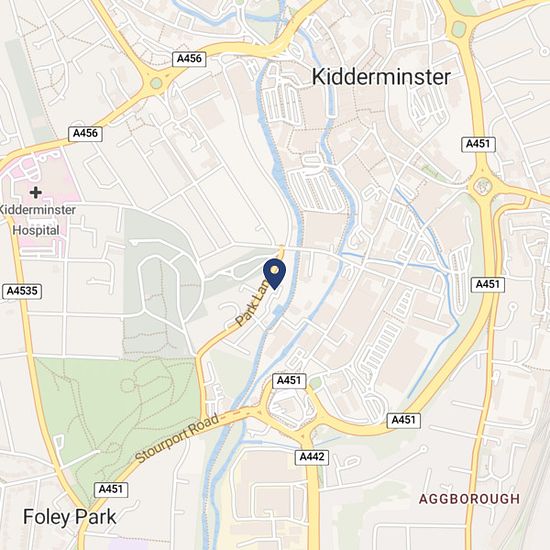This screenshot has width=550, height=550.
Task: Click the A456 shield near the hospital
Action: [x=85, y=134]
